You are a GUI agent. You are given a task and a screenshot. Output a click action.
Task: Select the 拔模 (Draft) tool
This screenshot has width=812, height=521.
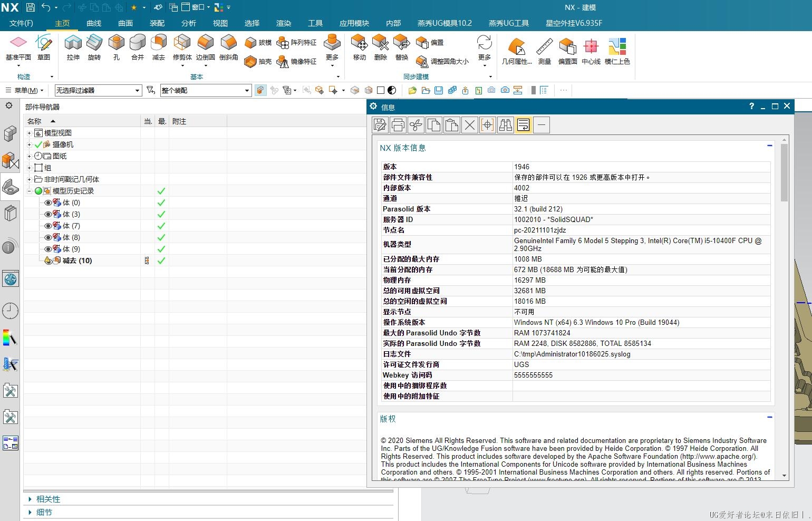pyautogui.click(x=258, y=43)
